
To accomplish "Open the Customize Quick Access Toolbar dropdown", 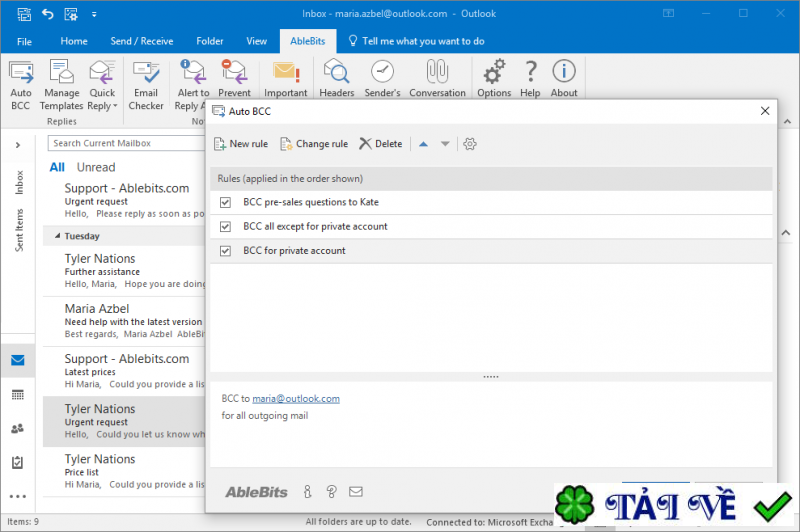I will [x=94, y=14].
